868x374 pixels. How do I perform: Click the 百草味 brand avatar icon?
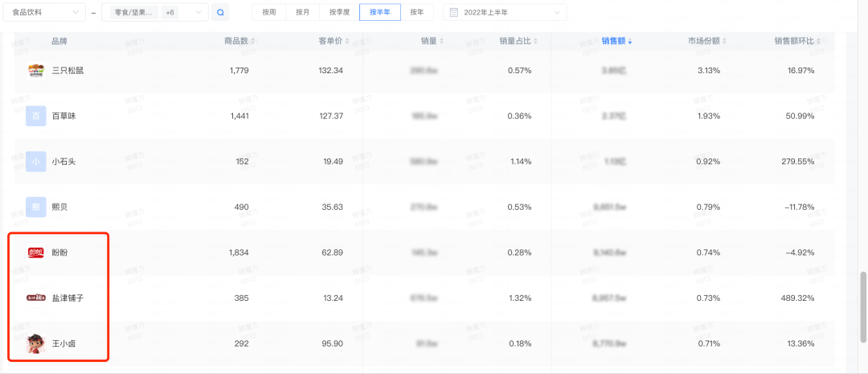(36, 116)
